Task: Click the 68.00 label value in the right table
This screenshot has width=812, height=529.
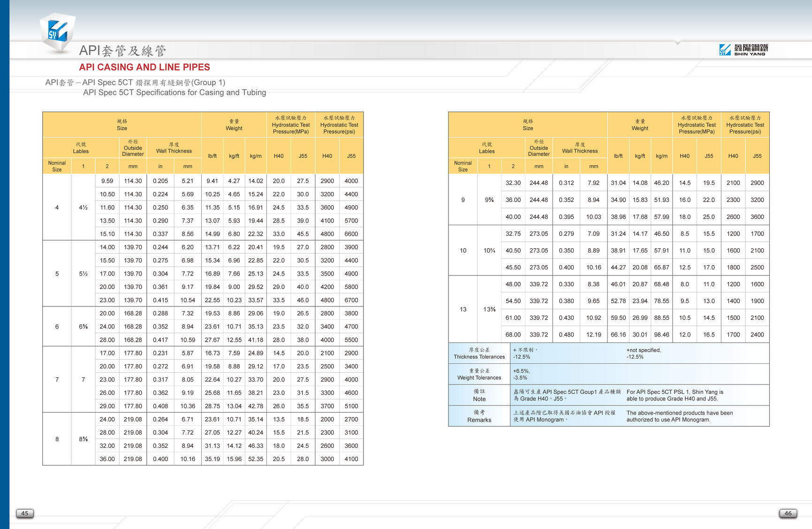Action: pos(513,335)
